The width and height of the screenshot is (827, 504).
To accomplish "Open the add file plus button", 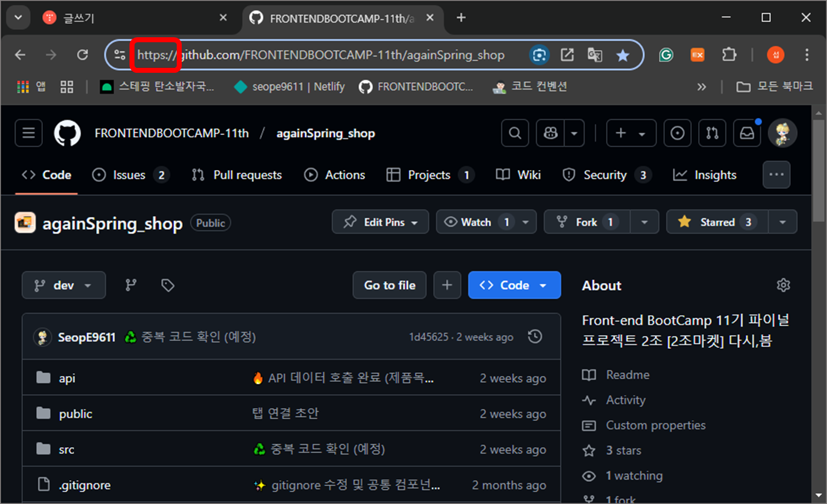I will tap(447, 285).
